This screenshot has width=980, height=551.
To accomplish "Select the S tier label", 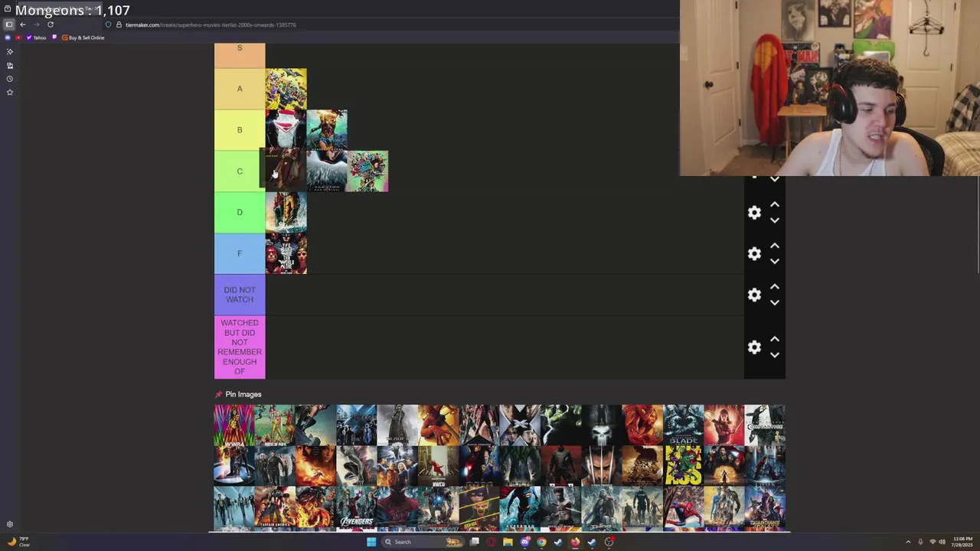I will click(x=240, y=55).
